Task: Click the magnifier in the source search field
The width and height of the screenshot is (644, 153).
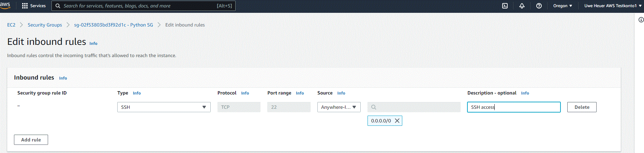Action: [x=374, y=107]
